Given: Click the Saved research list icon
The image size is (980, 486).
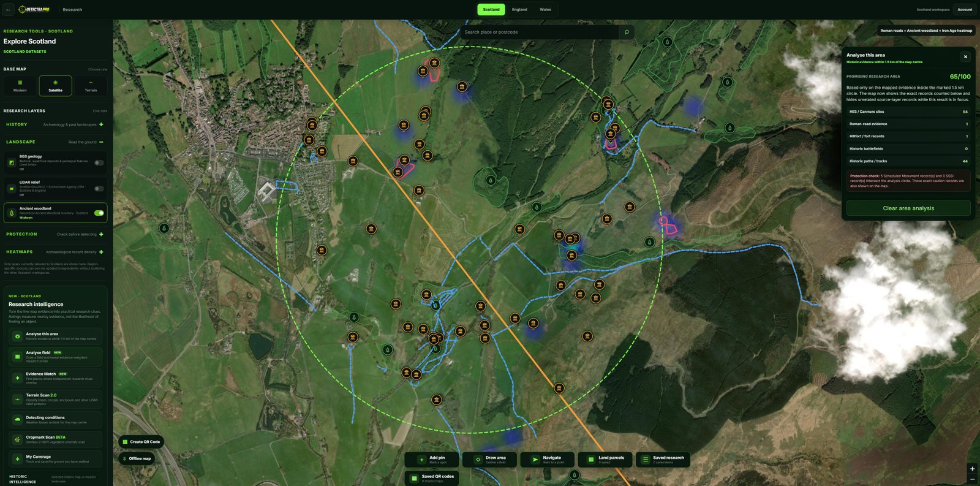Looking at the screenshot, I should coord(645,460).
